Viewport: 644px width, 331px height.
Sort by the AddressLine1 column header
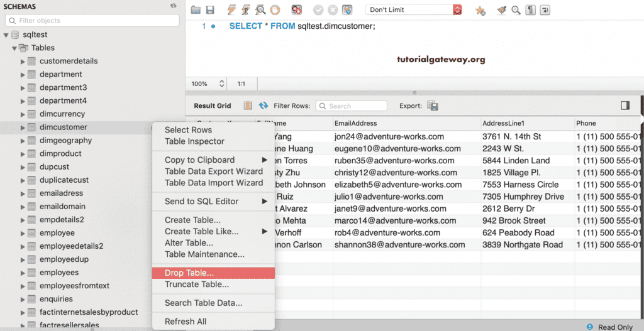(528, 123)
